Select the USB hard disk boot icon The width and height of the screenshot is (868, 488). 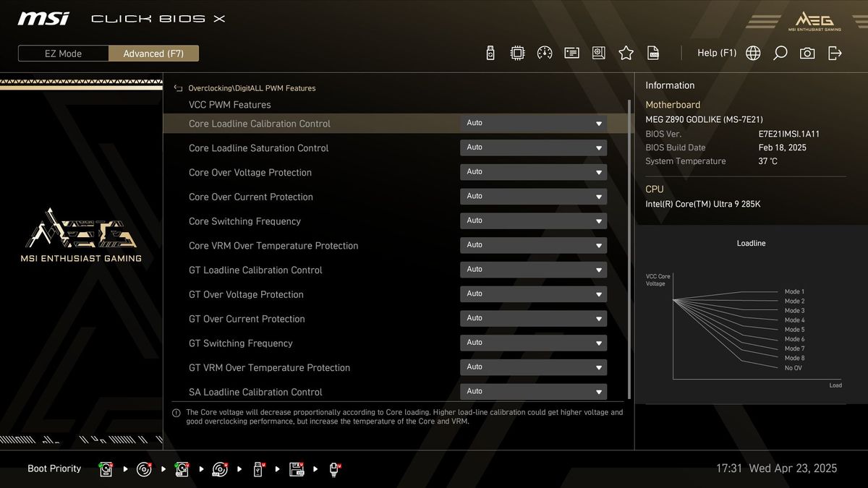coord(182,469)
